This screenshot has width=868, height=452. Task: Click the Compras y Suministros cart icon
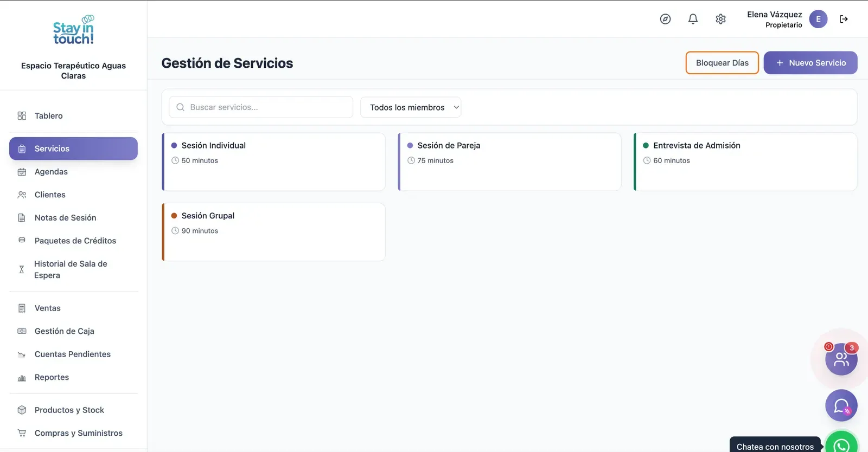tap(22, 433)
